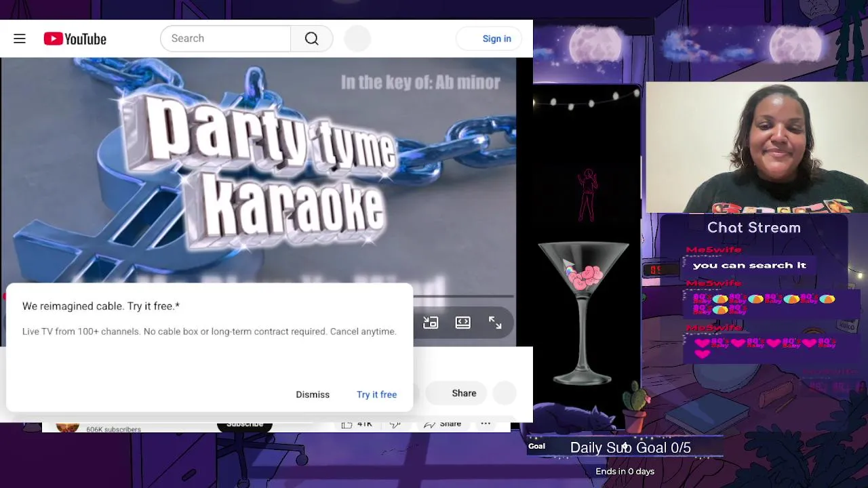Screen dimensions: 868x488
Task: Click the partially hidden Subscribe button
Action: pyautogui.click(x=245, y=424)
